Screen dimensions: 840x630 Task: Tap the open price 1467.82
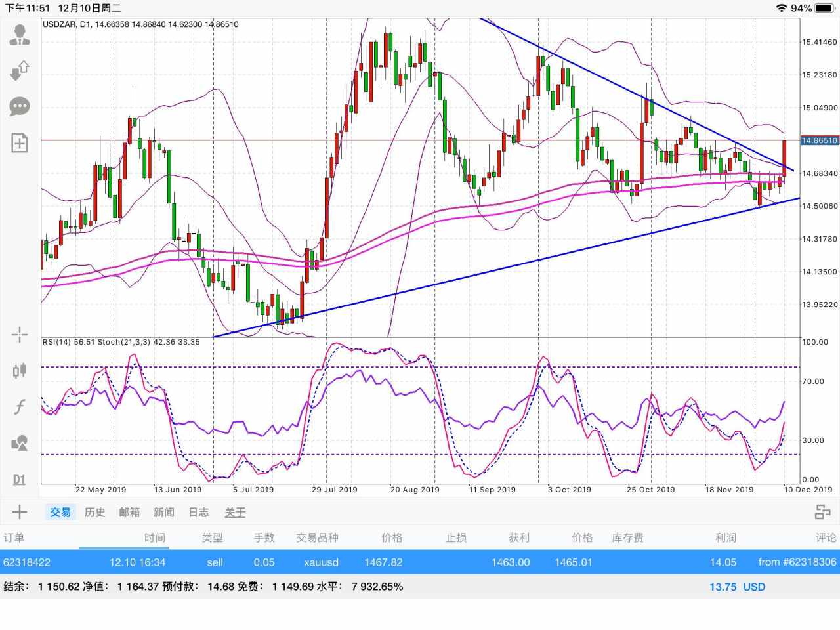pyautogui.click(x=383, y=562)
